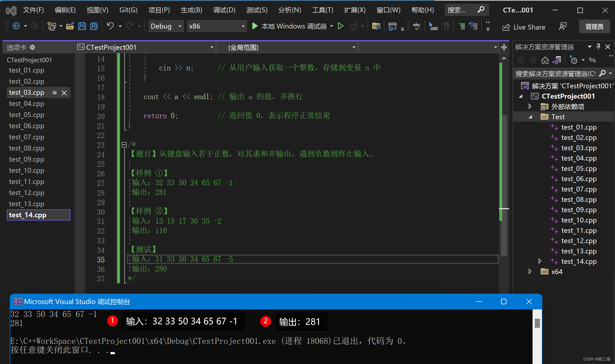Click the Live Share button
615x364 pixels.
click(523, 27)
